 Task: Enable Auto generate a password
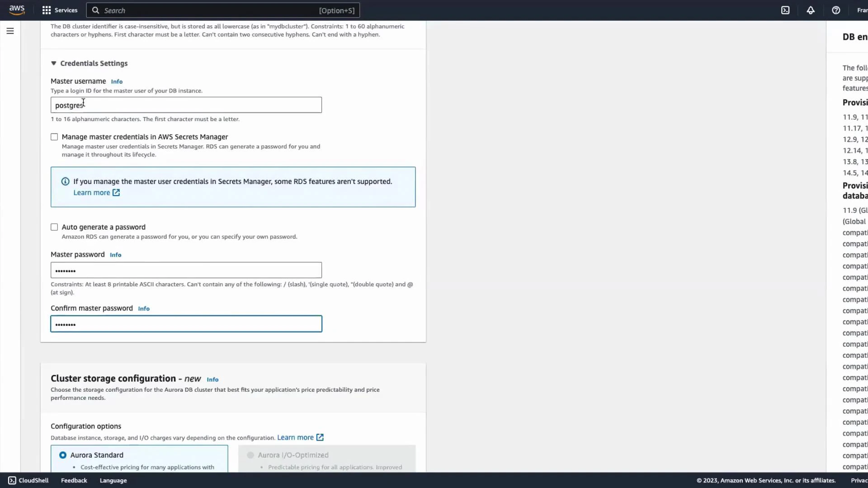54,227
